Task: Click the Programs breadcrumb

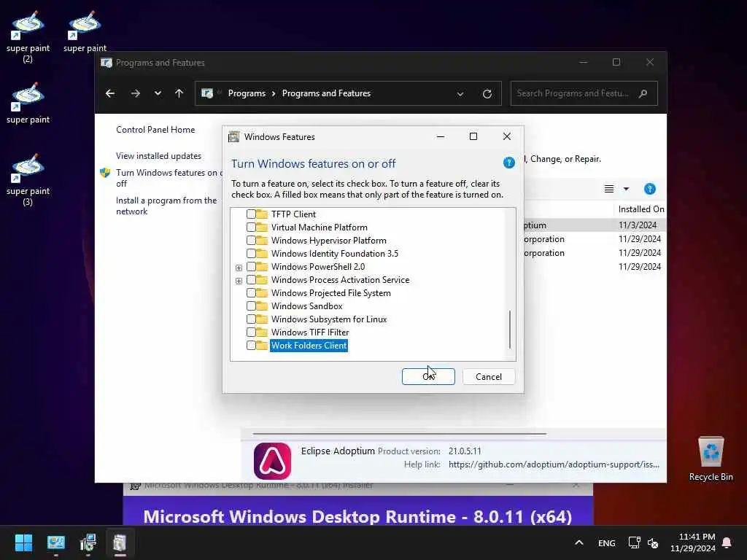Action: tap(247, 93)
